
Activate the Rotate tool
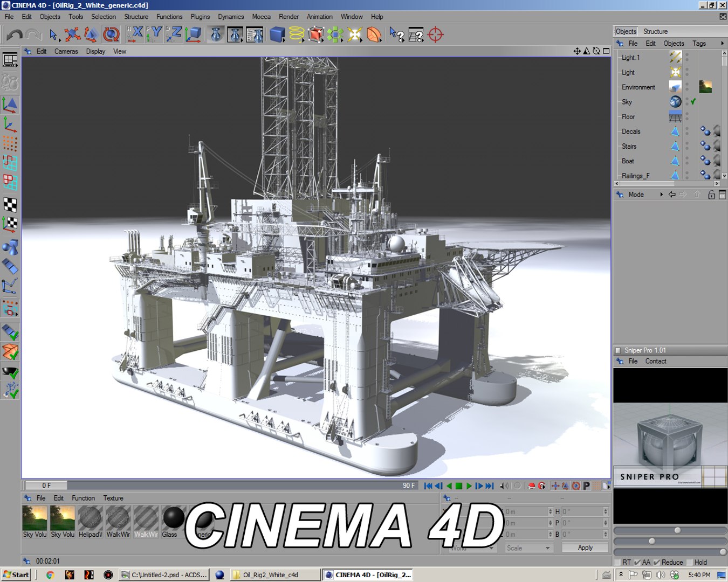pos(111,35)
